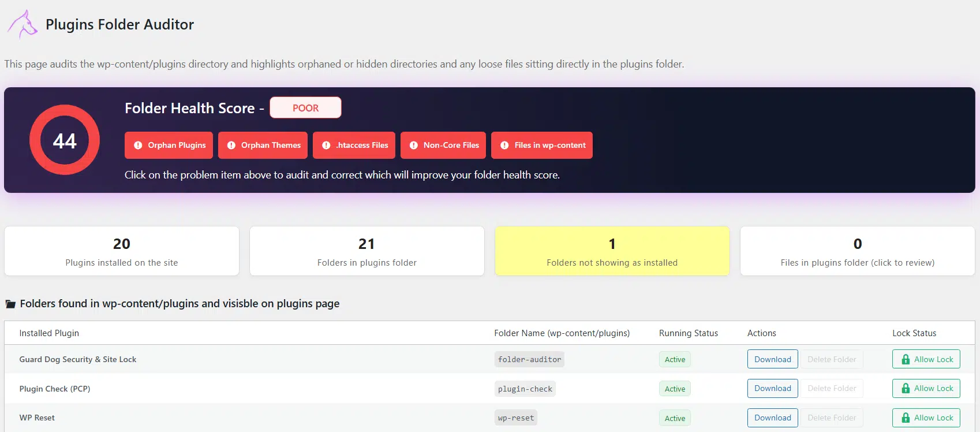Screen dimensions: 980x432
Task: Download the wp-reset folder
Action: pos(772,418)
